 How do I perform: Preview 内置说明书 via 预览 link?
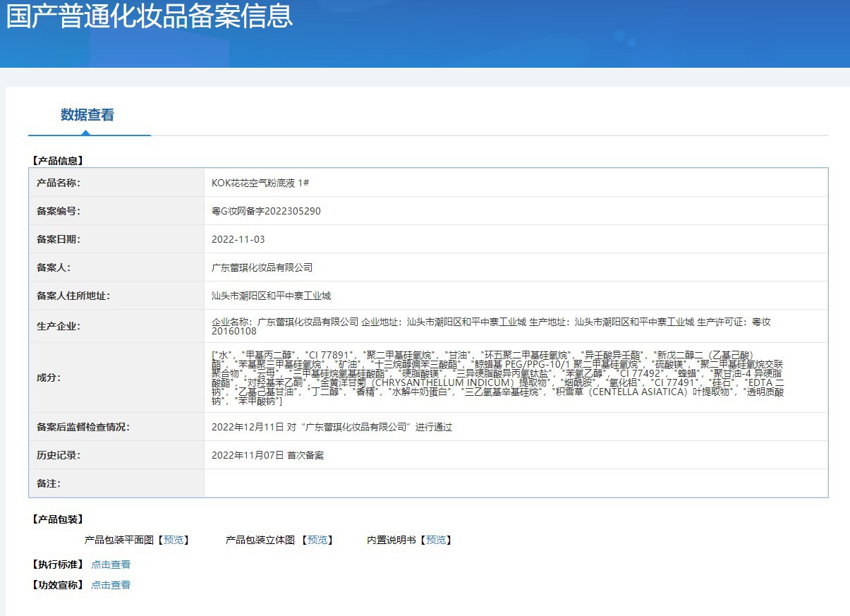pyautogui.click(x=436, y=540)
